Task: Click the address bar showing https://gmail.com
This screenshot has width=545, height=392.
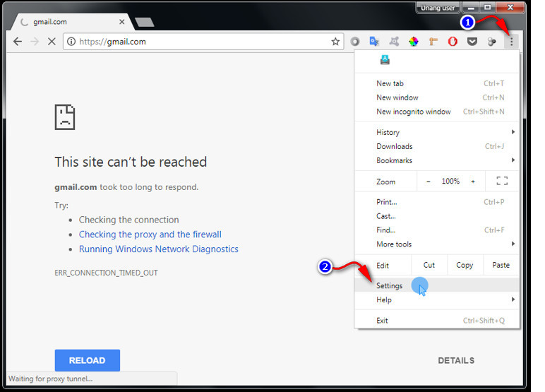Action: click(x=203, y=42)
